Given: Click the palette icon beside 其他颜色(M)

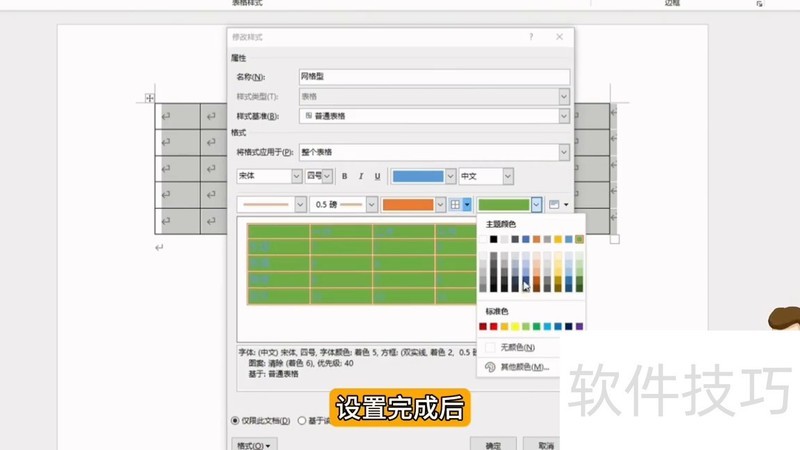Looking at the screenshot, I should coord(490,367).
